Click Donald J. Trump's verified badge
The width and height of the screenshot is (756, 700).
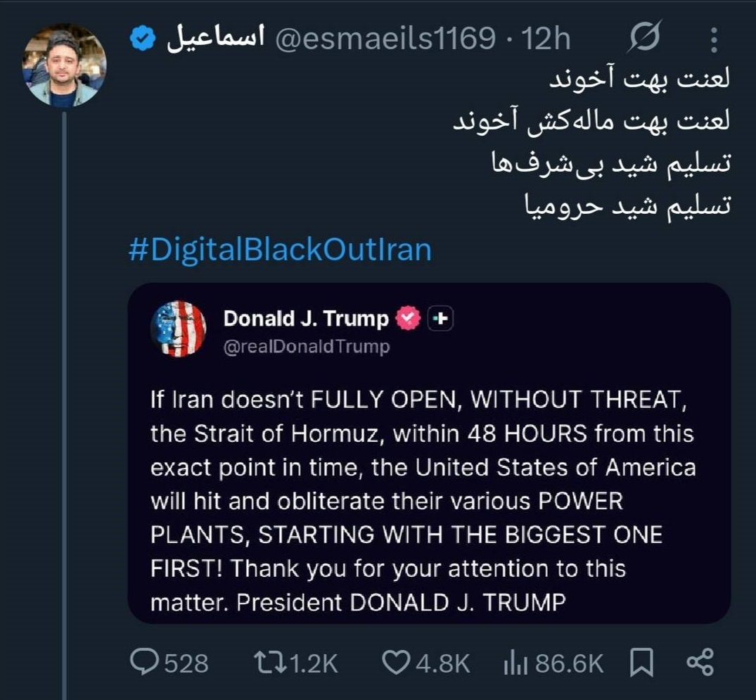tap(410, 319)
